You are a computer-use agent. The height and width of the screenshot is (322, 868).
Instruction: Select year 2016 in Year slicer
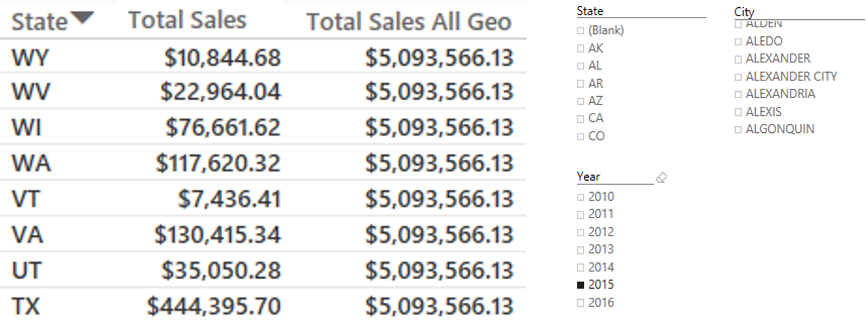click(x=581, y=303)
